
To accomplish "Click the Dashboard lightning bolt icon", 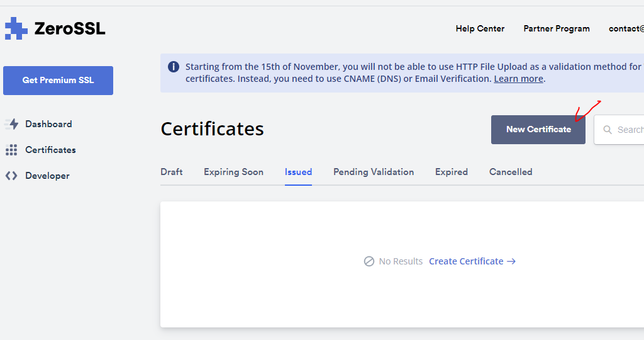I will click(x=12, y=124).
